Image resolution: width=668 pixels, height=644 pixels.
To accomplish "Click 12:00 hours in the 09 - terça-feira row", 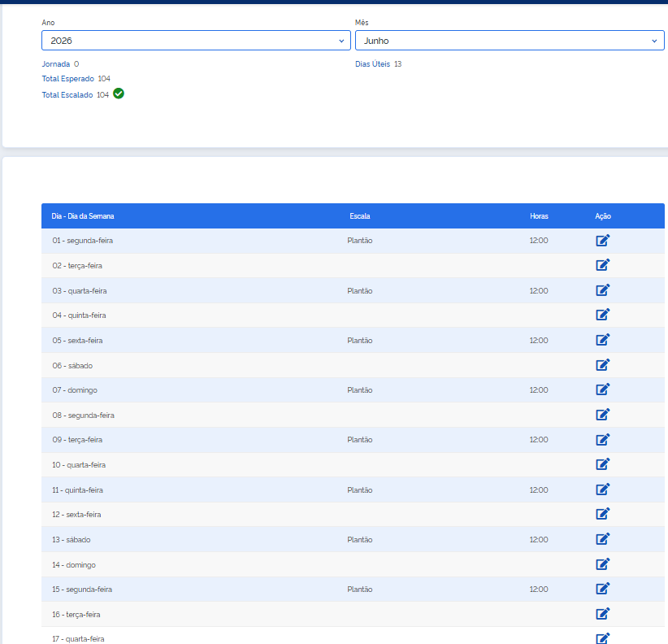I will (x=539, y=440).
